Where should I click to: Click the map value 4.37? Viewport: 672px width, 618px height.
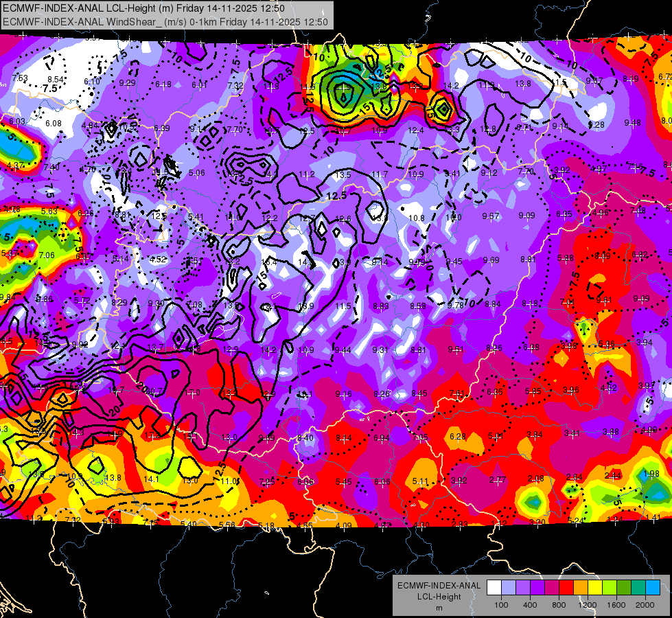pos(15,165)
